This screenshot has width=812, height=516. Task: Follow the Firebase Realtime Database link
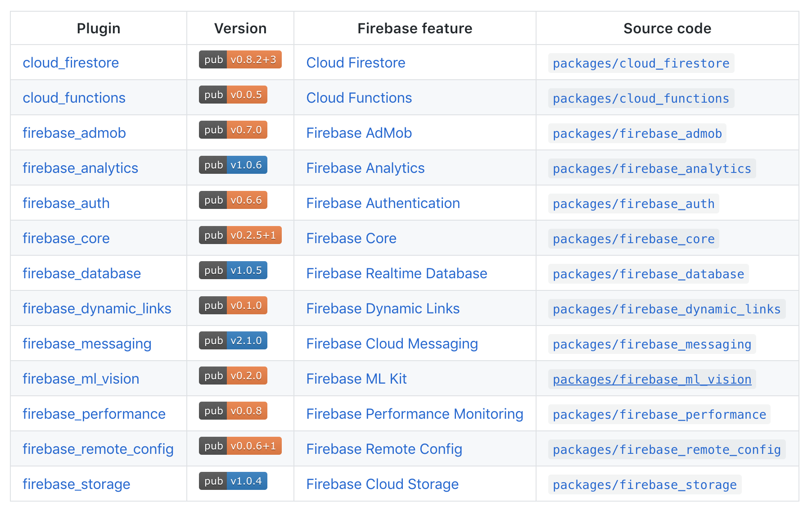click(397, 273)
